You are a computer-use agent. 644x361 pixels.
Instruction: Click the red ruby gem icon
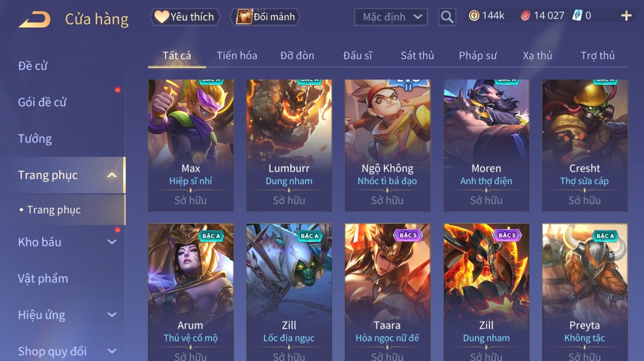[525, 16]
